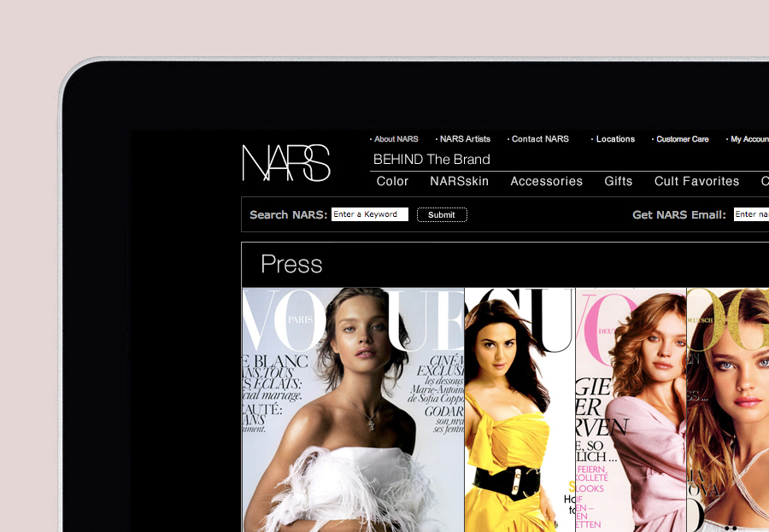Open the NARS Artists link
Viewport: 769px width, 532px height.
click(x=465, y=139)
